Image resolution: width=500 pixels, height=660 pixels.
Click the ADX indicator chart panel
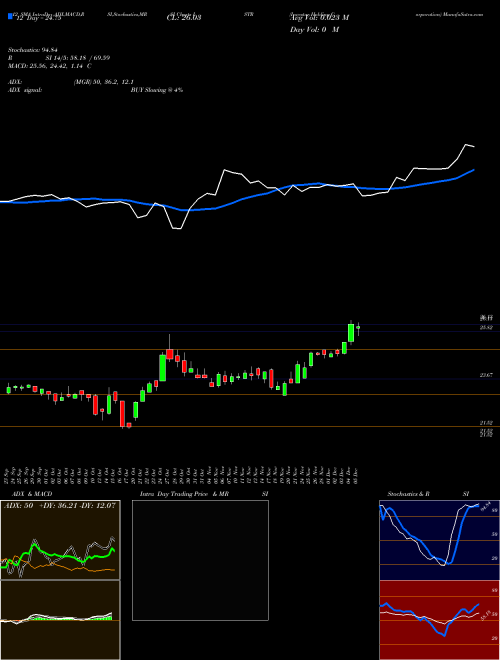tap(60, 540)
